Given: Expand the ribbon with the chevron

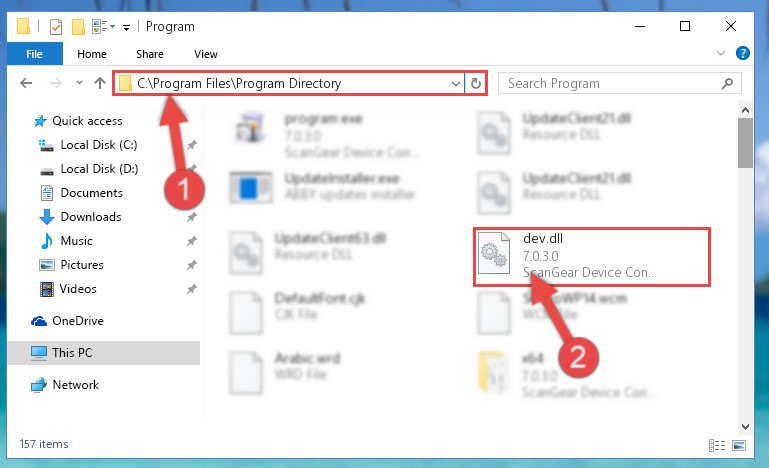Looking at the screenshot, I should point(720,53).
